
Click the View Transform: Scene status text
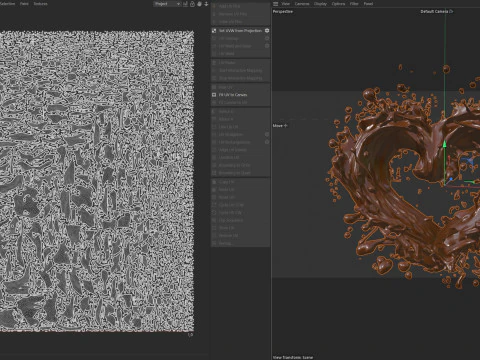pos(293,357)
